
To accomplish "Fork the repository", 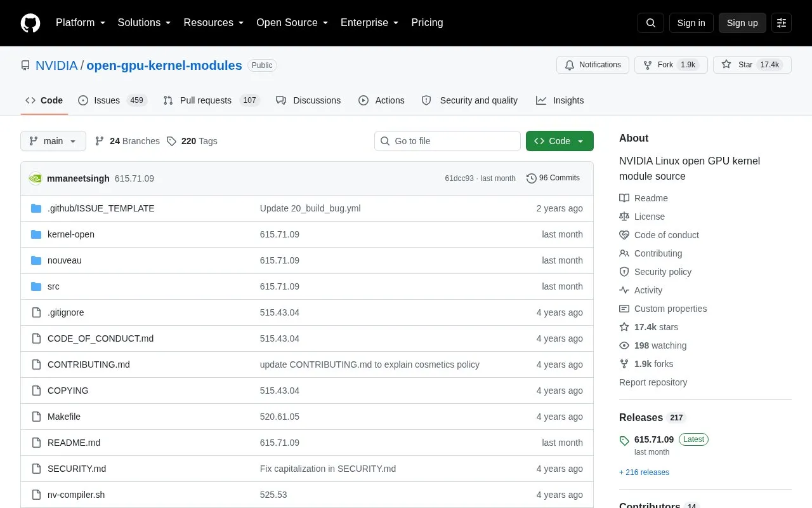I will coord(671,65).
